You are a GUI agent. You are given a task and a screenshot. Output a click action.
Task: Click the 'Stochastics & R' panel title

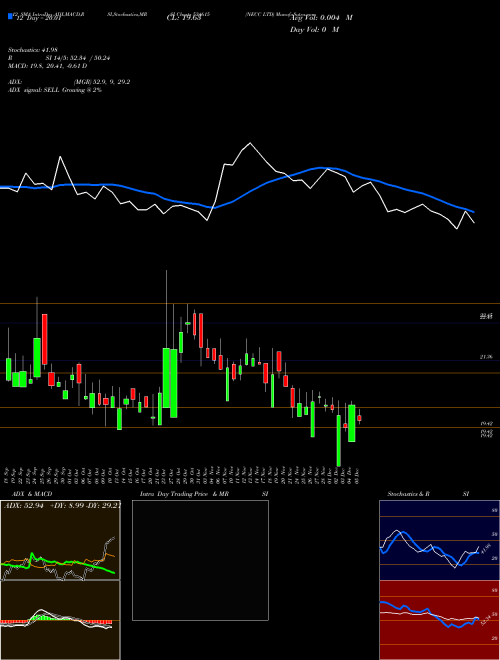coord(409,494)
